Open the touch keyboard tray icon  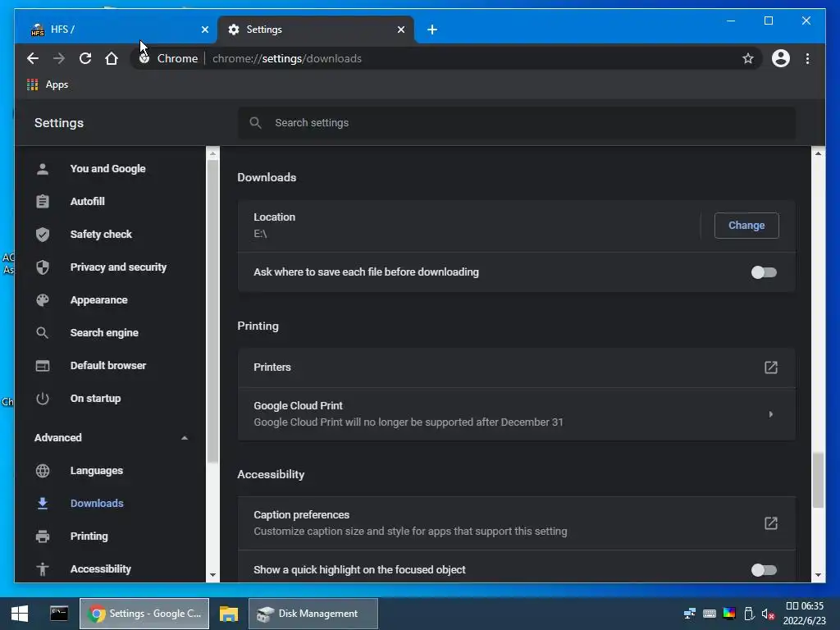point(710,614)
